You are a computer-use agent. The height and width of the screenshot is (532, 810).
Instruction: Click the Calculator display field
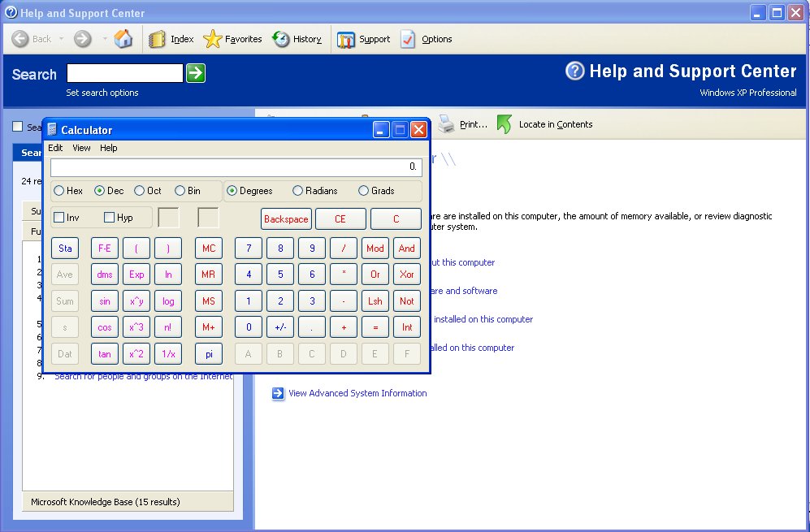click(236, 167)
